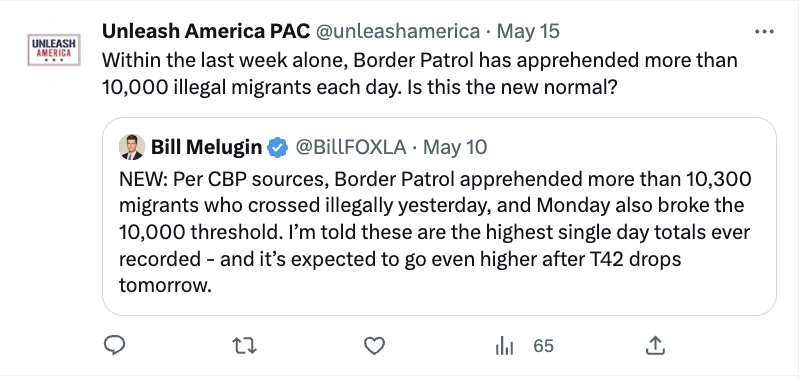
Task: Open the @BillFOXLA handle
Action: [x=351, y=147]
